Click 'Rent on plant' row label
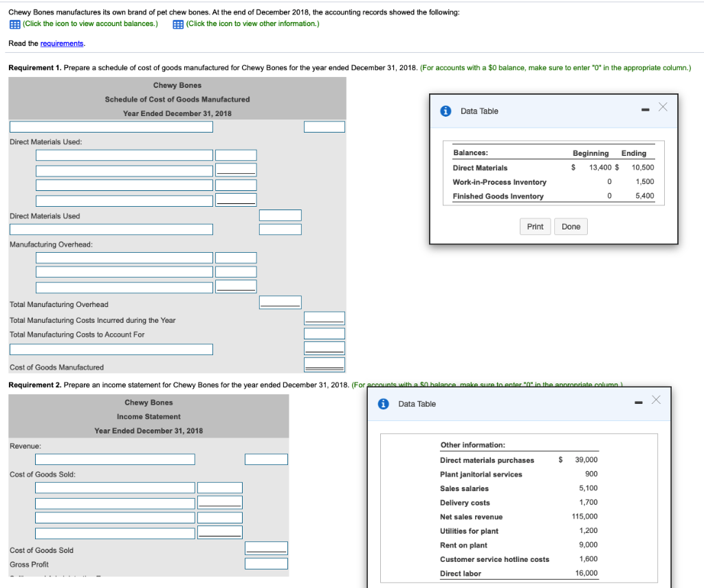 tap(463, 545)
